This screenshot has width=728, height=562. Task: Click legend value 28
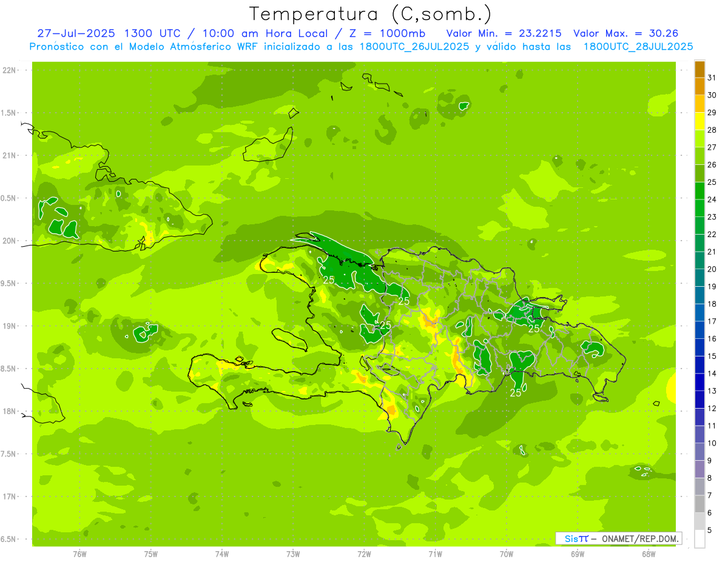(x=712, y=130)
